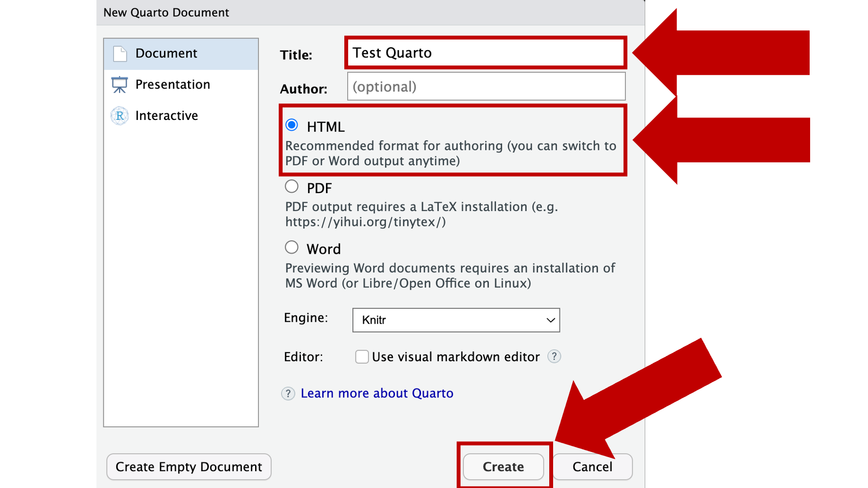
Task: Click the Create button
Action: [x=503, y=466]
